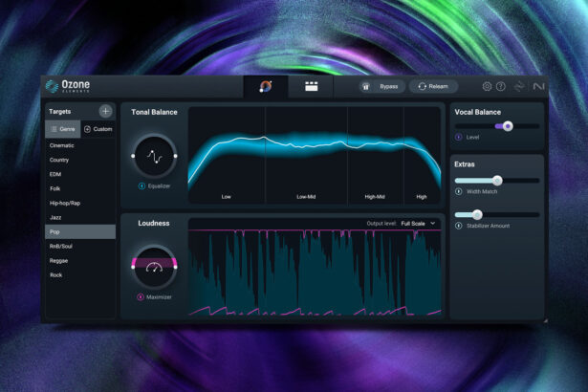The image size is (588, 392).
Task: Choose the Rock genre target
Action: click(80, 275)
